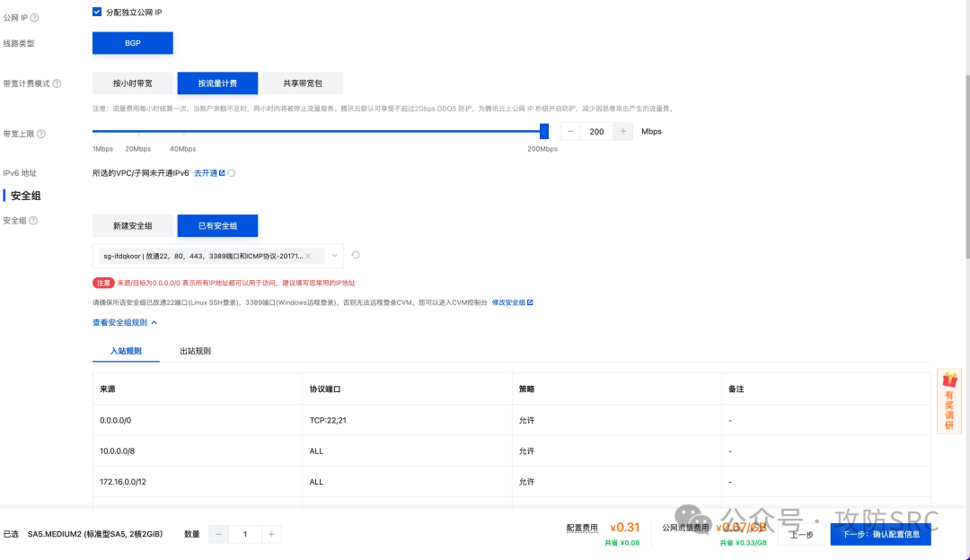Select the 新建安全组 tab
The image size is (970, 560).
[132, 225]
